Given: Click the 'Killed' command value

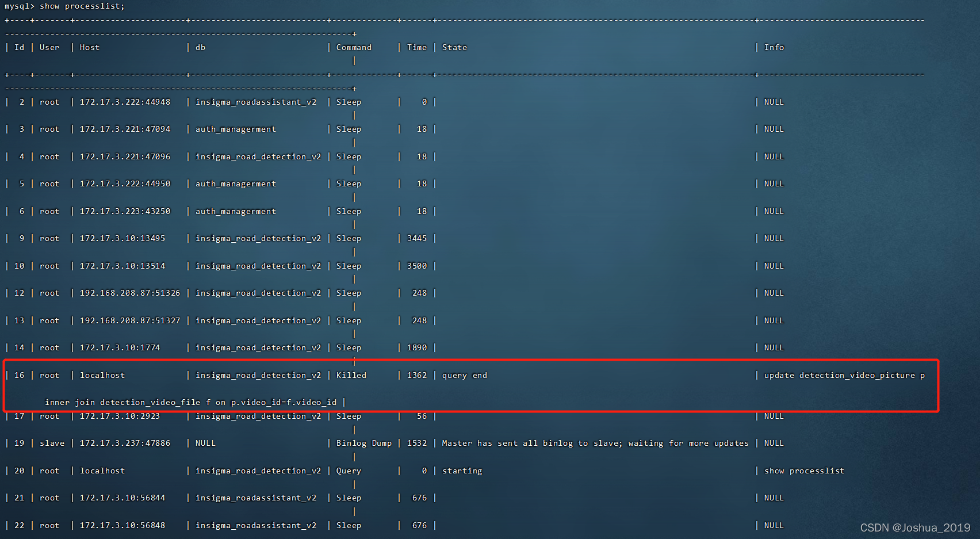Looking at the screenshot, I should click(351, 376).
